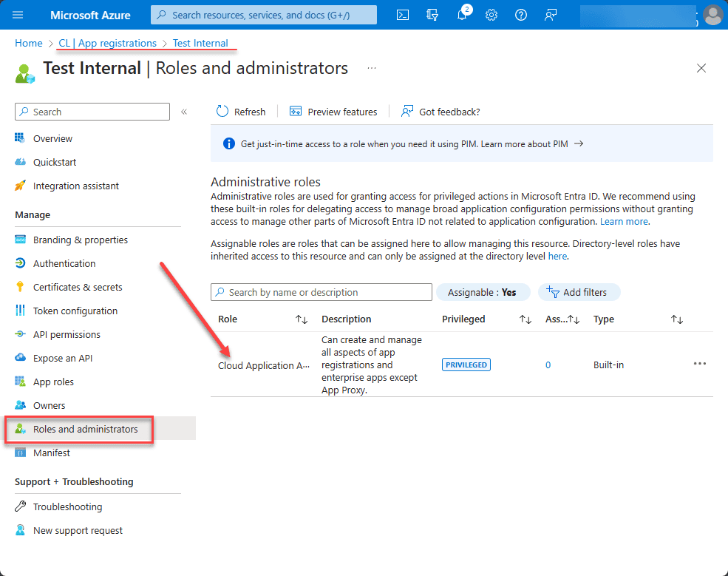Go to the Home breadcrumb

(x=28, y=43)
